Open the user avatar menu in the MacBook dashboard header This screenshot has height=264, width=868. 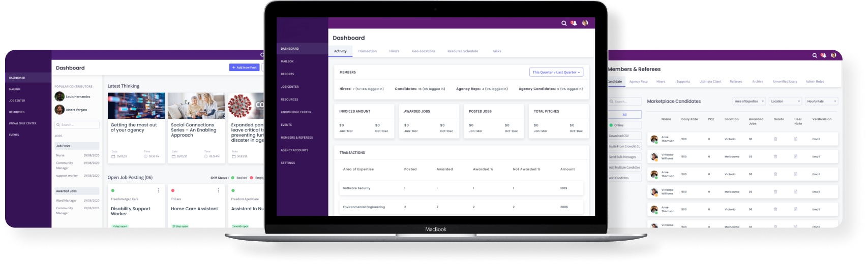point(585,23)
